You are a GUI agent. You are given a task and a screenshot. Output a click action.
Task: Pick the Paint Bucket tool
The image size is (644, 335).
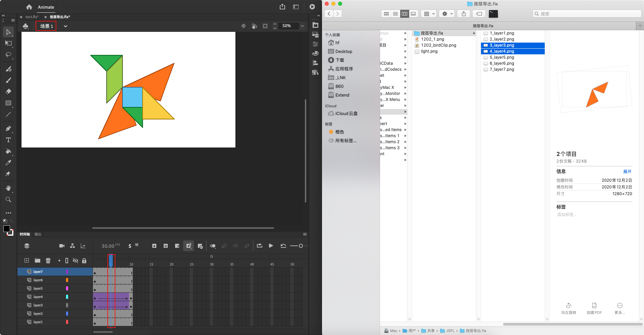[8, 151]
